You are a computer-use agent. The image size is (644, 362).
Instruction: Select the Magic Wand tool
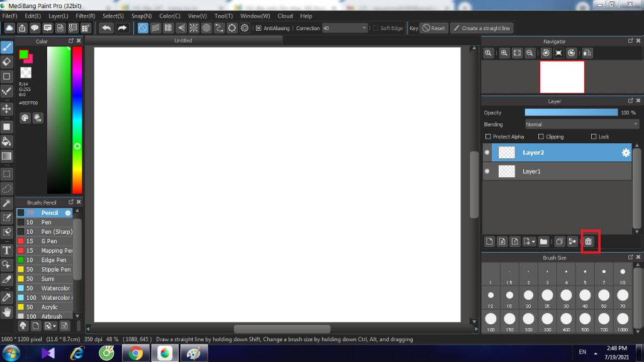pyautogui.click(x=6, y=203)
